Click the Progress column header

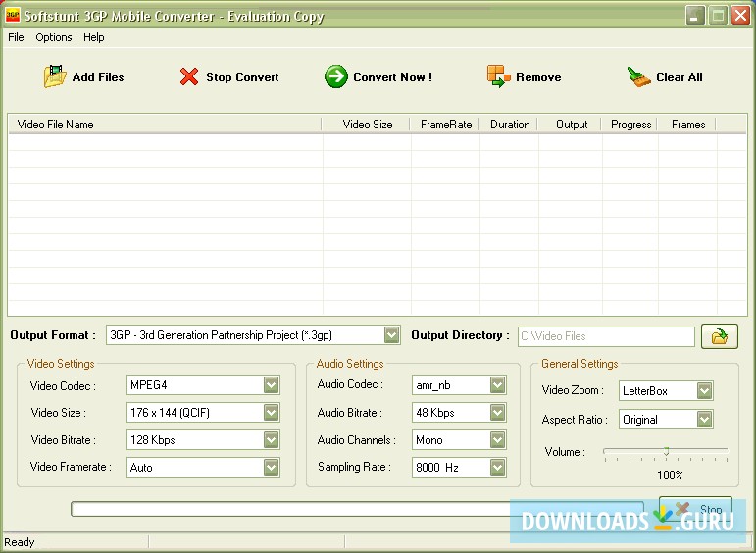tap(630, 125)
